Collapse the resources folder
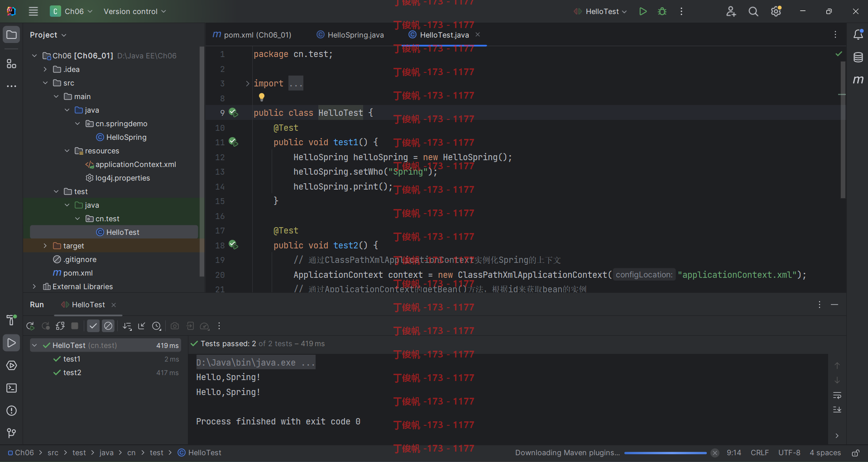This screenshot has width=868, height=462. coord(67,151)
